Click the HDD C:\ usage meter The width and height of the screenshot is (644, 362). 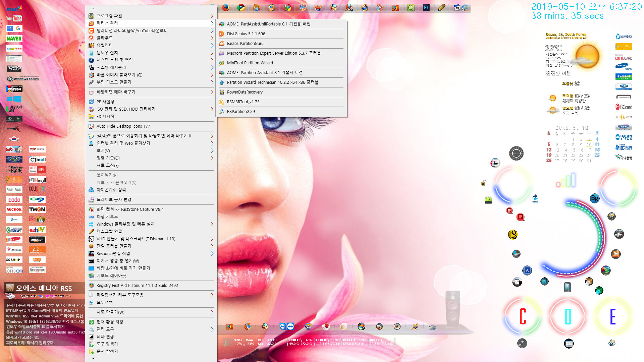300,342
